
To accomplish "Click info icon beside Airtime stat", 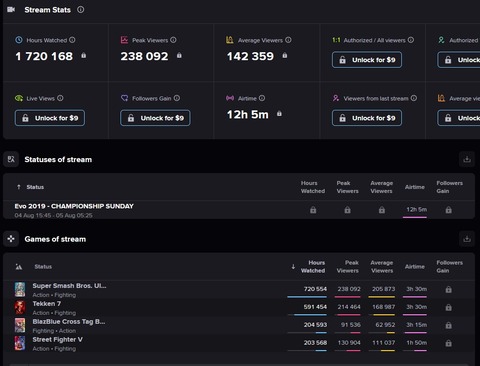I will pyautogui.click(x=262, y=98).
